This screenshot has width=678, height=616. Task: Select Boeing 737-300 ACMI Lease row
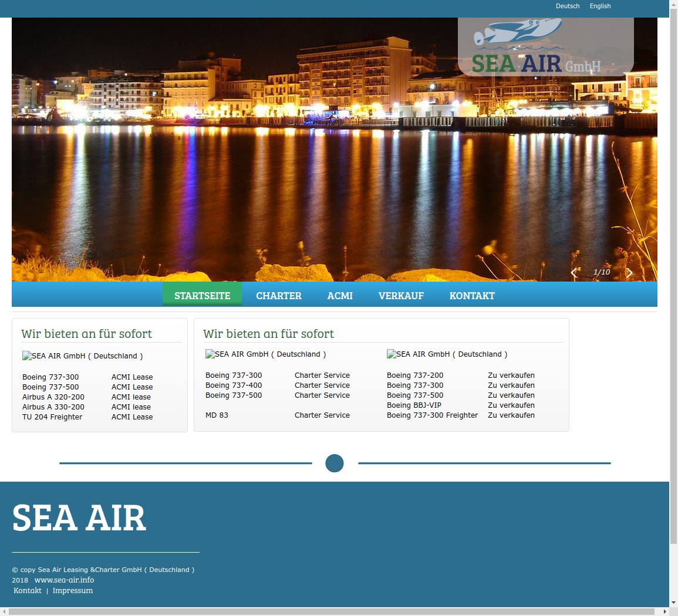[x=87, y=377]
